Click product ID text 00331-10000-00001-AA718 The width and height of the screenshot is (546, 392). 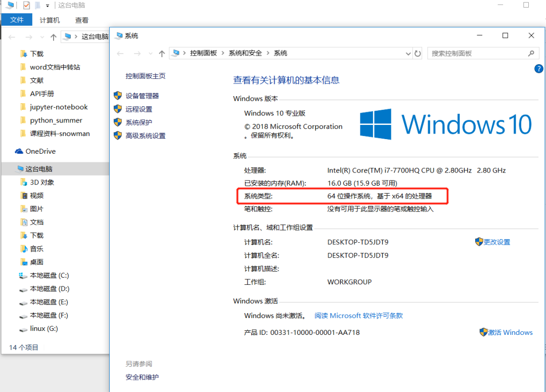coord(315,332)
